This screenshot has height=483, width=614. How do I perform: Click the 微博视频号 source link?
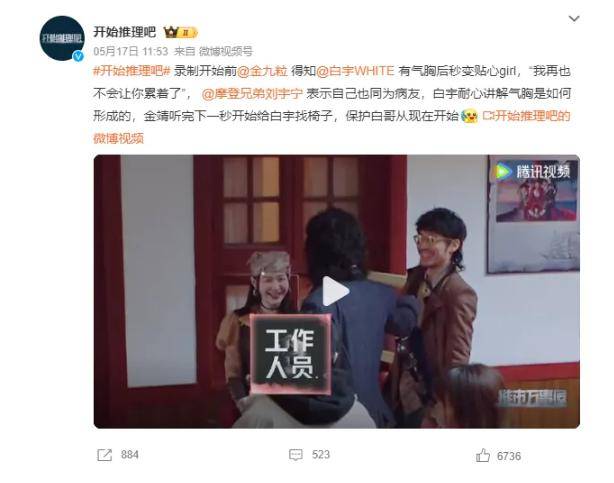point(226,51)
